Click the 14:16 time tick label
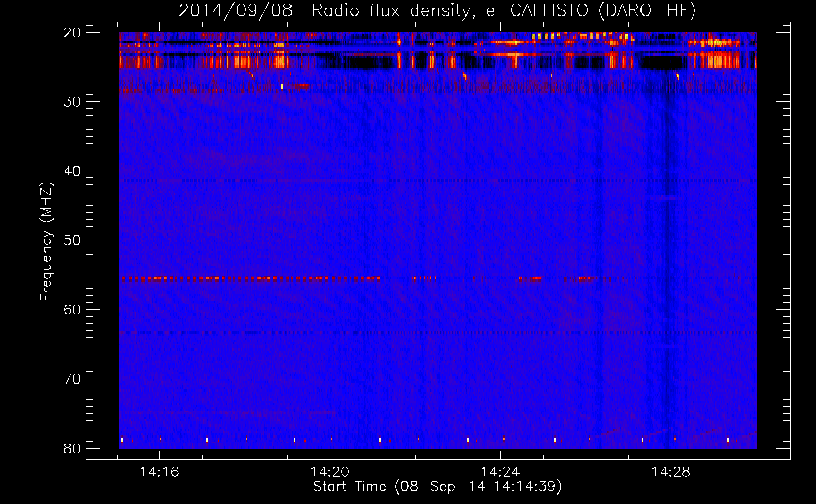The image size is (816, 504). coord(159,472)
